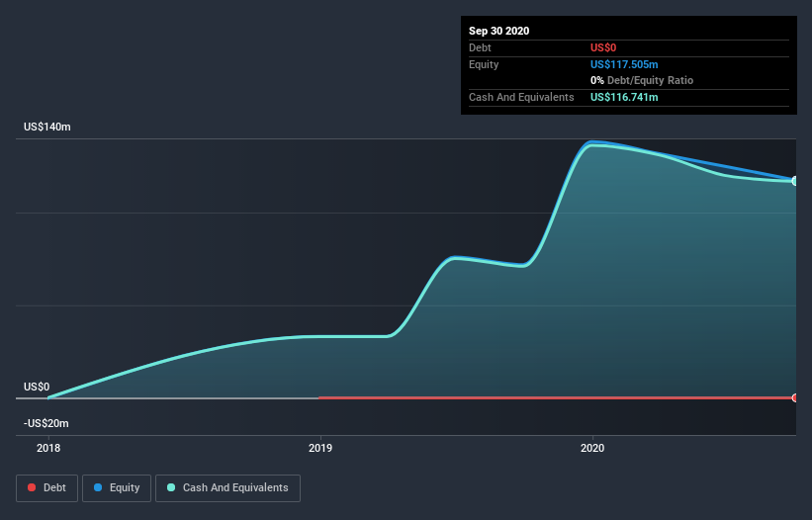The height and width of the screenshot is (520, 812).
Task: Click the US$0 y-axis label
Action: (x=37, y=387)
